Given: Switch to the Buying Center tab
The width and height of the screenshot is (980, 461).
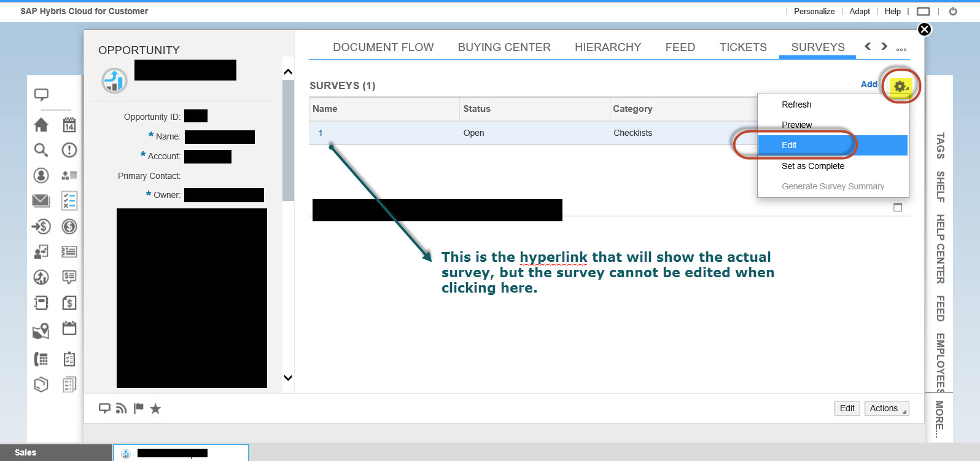Looking at the screenshot, I should [504, 47].
